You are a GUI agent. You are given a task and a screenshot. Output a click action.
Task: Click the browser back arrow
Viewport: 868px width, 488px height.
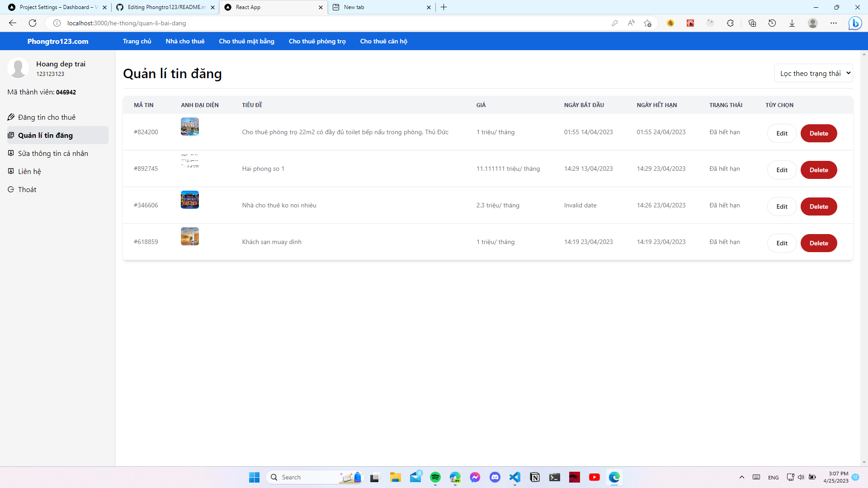[x=13, y=23]
